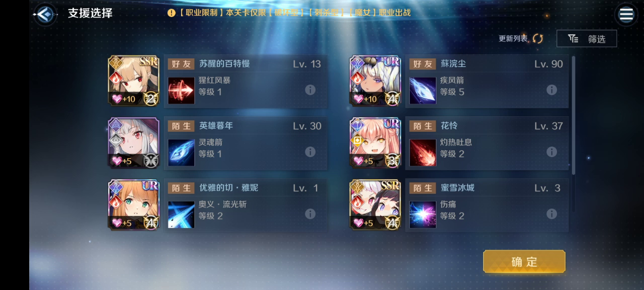Viewport: 644px width, 290px height.
Task: Tap the 职业限制 warning notice
Action: click(289, 13)
